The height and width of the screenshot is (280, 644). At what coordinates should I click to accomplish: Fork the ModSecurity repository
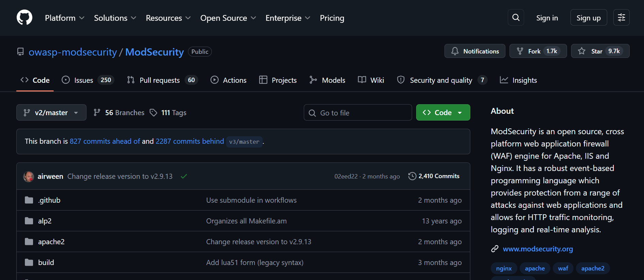538,51
